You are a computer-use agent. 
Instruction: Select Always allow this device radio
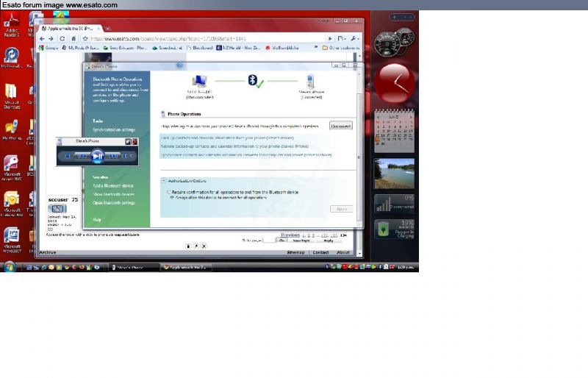(172, 197)
